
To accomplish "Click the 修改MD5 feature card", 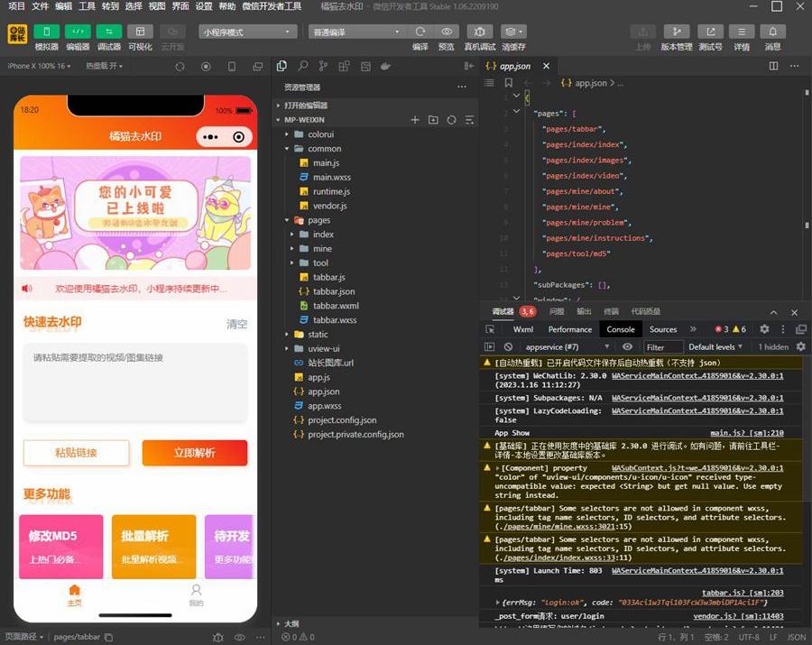I will [61, 546].
